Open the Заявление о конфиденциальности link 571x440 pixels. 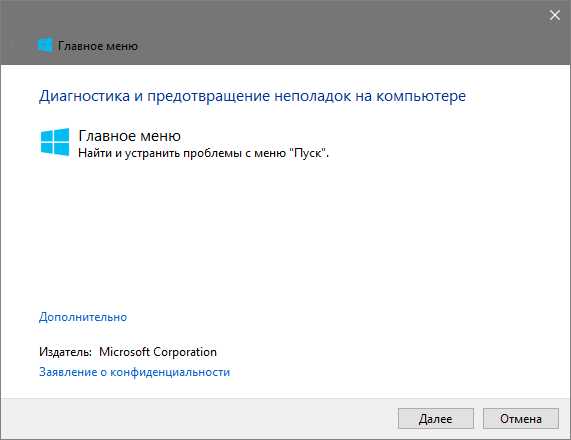tap(134, 372)
